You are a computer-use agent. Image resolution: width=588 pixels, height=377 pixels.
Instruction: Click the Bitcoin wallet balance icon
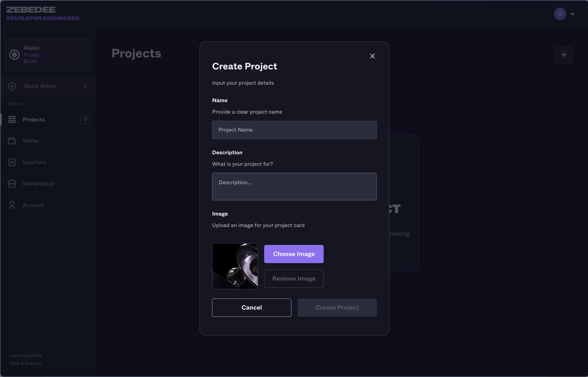coord(15,54)
